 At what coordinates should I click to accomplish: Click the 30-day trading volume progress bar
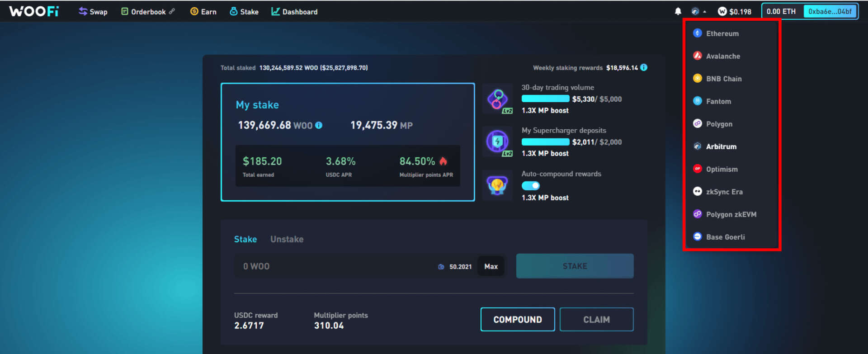pyautogui.click(x=546, y=99)
